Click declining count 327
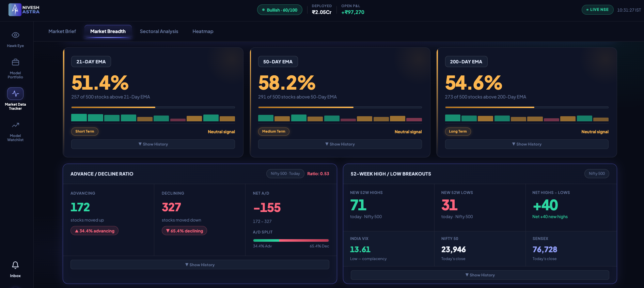 point(171,207)
